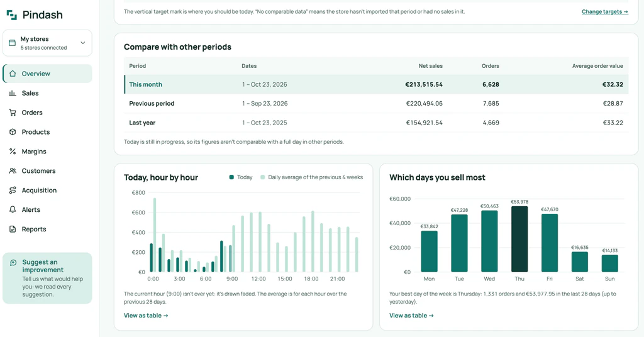Screen dimensions: 644x337
Task: Click the Pindash brand name
Action: point(43,15)
